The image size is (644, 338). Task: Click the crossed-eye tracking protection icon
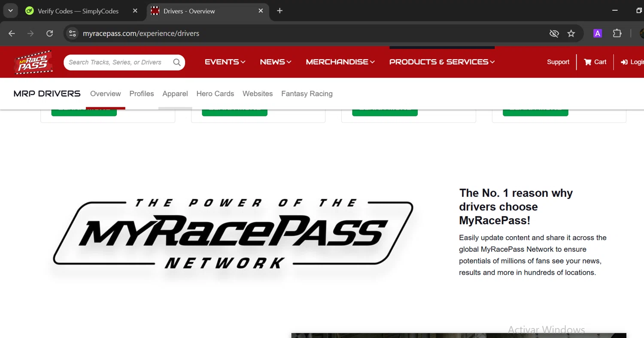pyautogui.click(x=554, y=33)
